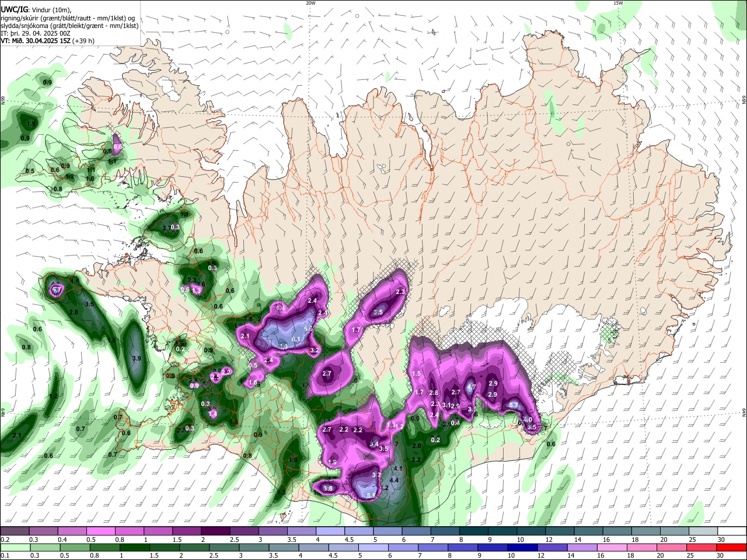Click the '10' label of the upper legend row
Viewport: 747px width, 560px height.
(519, 540)
